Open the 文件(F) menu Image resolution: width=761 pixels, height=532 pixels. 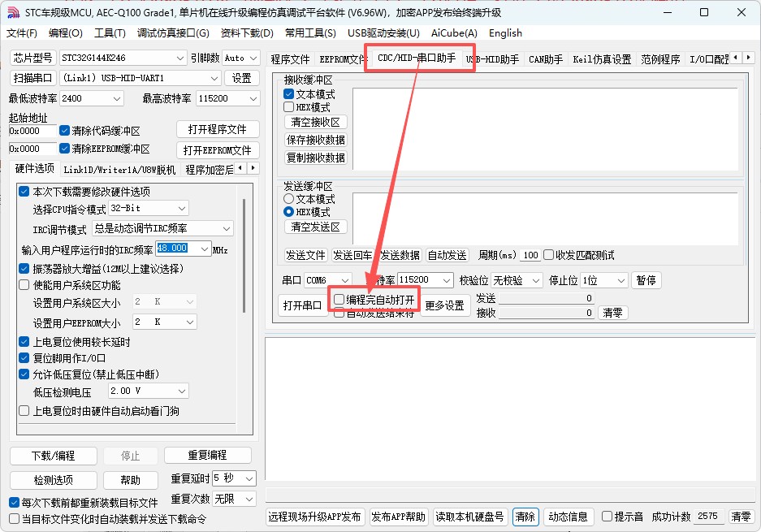click(22, 33)
